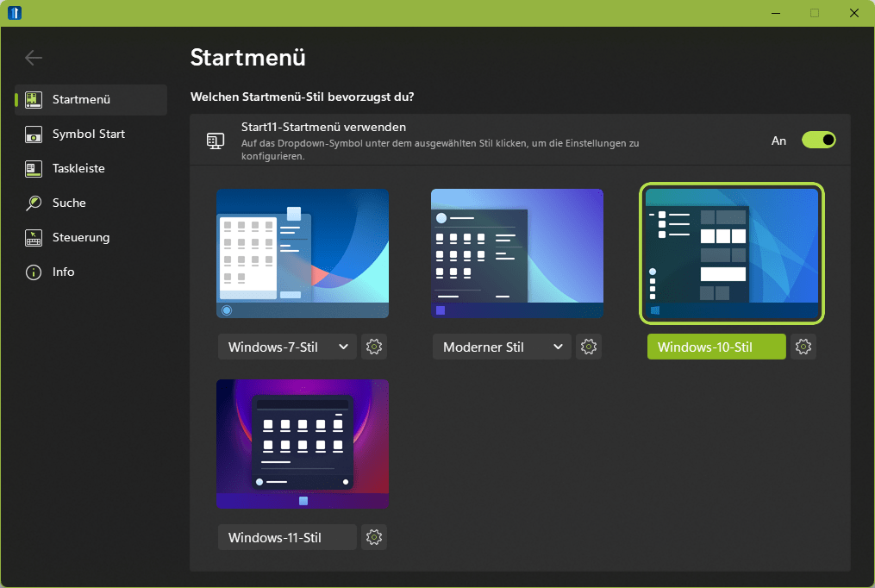Click the Startmenü sidebar icon

pos(34,100)
